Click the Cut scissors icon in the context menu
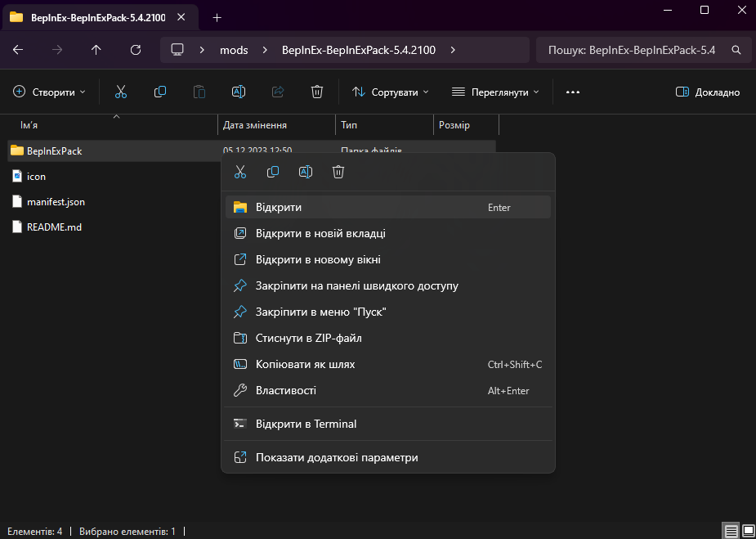The image size is (756, 539). tap(240, 172)
